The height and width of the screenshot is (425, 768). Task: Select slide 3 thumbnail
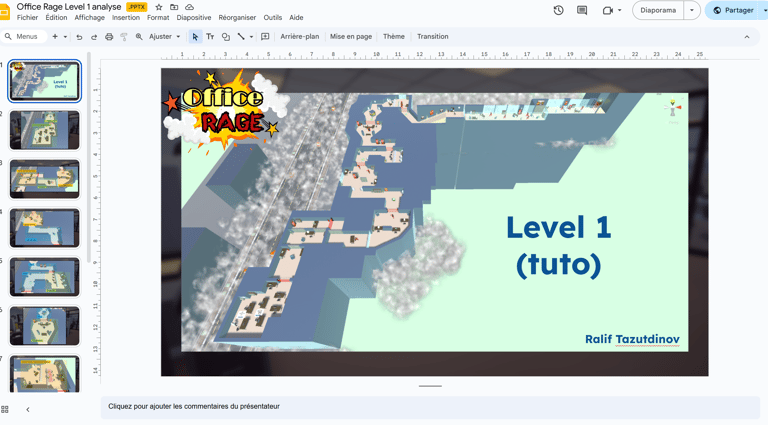pos(45,179)
